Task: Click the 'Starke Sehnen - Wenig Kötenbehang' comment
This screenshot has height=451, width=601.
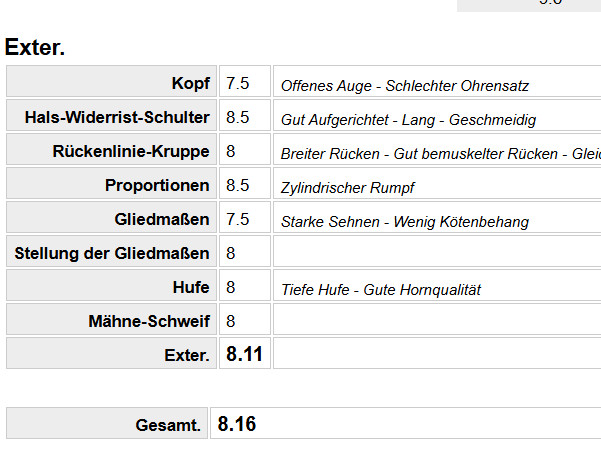Action: (404, 222)
